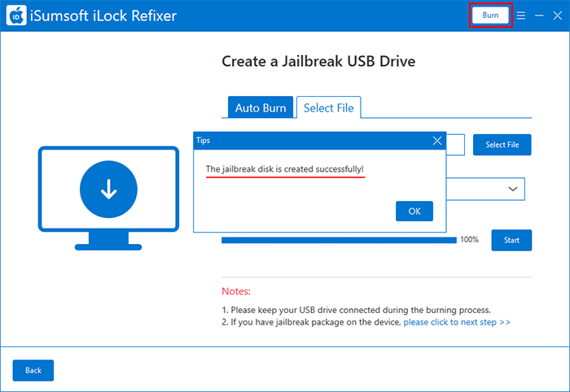The width and height of the screenshot is (570, 392).
Task: Click note 'Please keep your USB drive connected'
Action: pos(357,311)
